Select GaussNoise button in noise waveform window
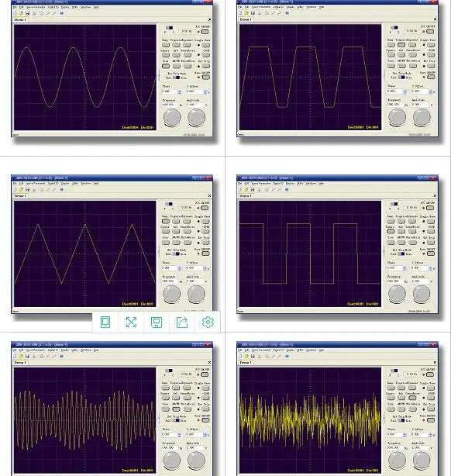The width and height of the screenshot is (451, 476). 412,398
